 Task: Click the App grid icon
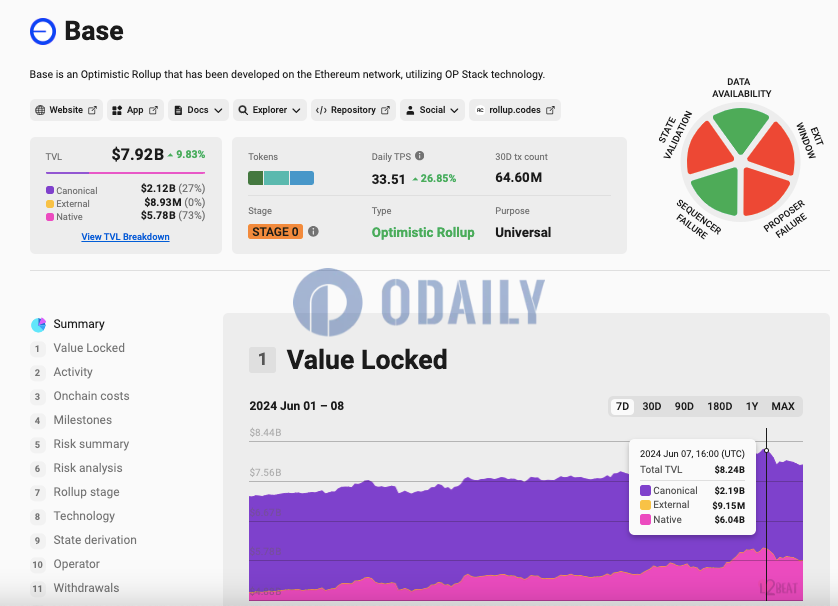[117, 110]
